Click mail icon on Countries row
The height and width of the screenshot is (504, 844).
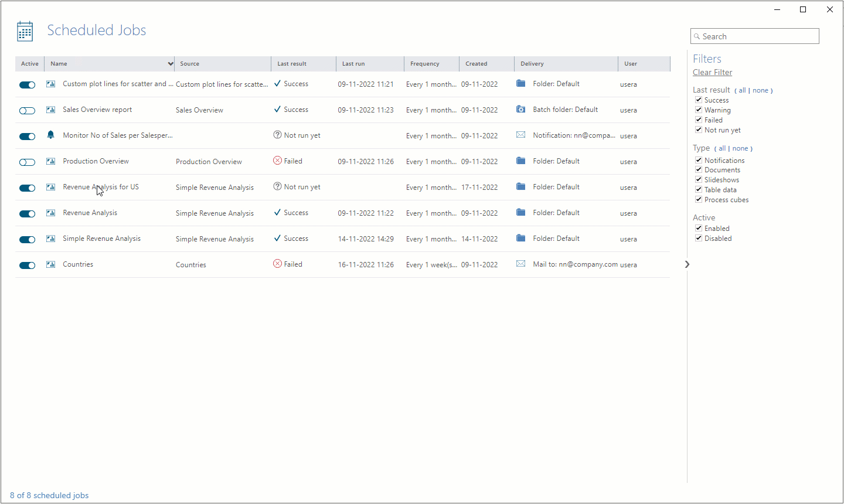(520, 264)
